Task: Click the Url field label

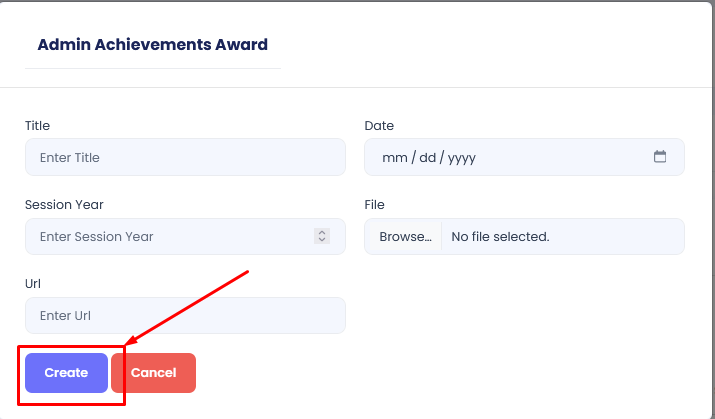Action: click(x=32, y=284)
